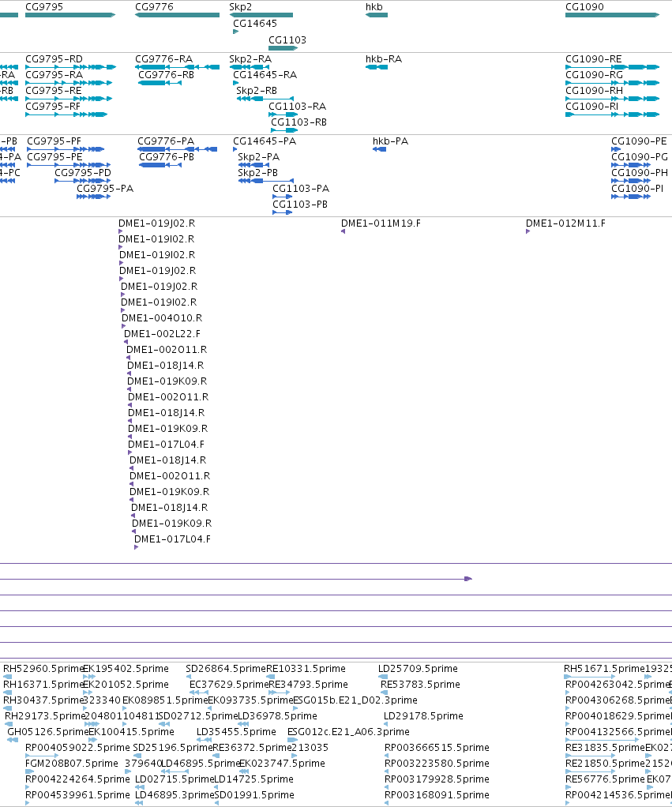Select protein CG14645-PA
672x807 pixels.
pyautogui.click(x=265, y=141)
